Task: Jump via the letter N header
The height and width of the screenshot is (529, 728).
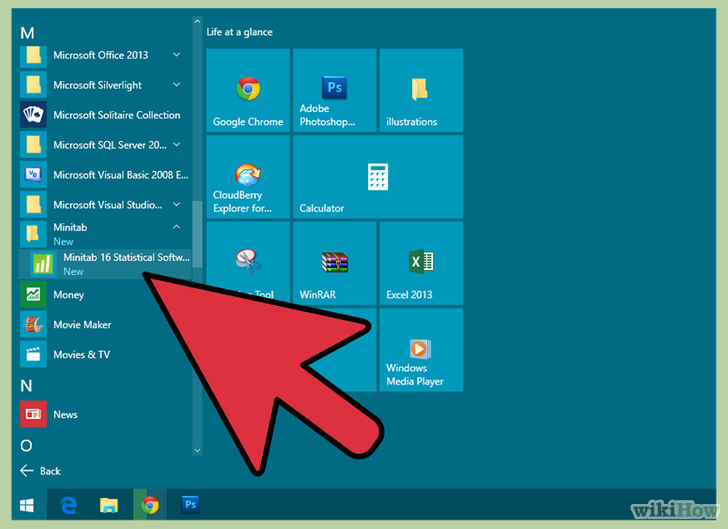Action: 26,385
